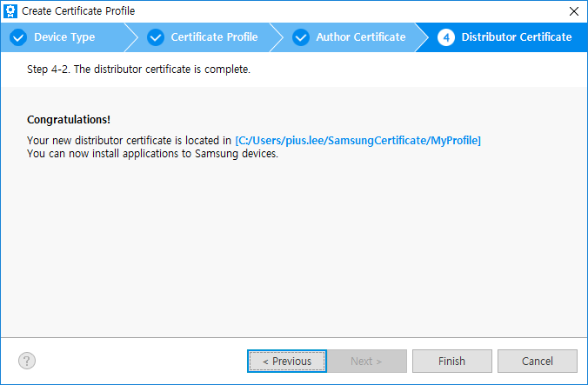588x385 pixels.
Task: Switch to the Author Certificate step label
Action: coord(360,37)
